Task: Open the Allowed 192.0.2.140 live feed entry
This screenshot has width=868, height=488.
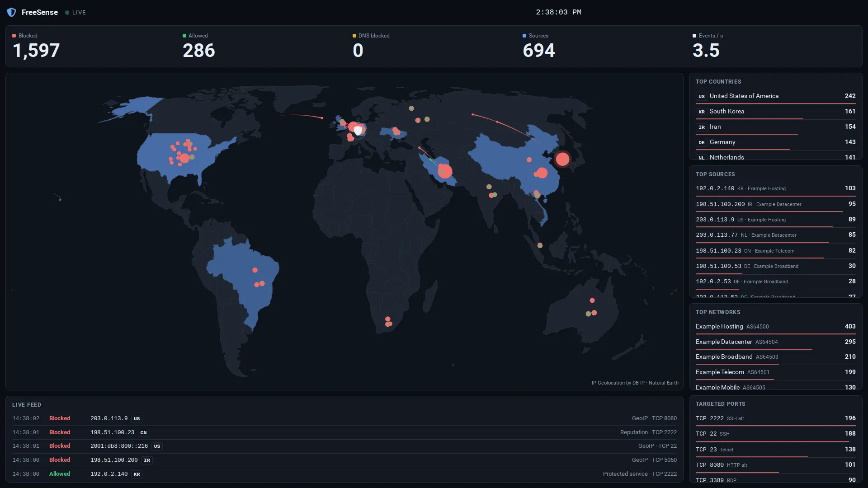Action: pos(344,474)
